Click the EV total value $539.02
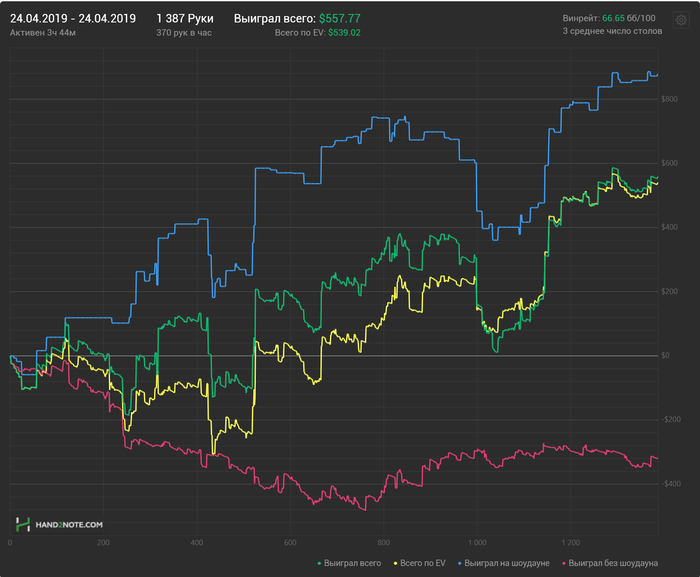 pos(344,33)
